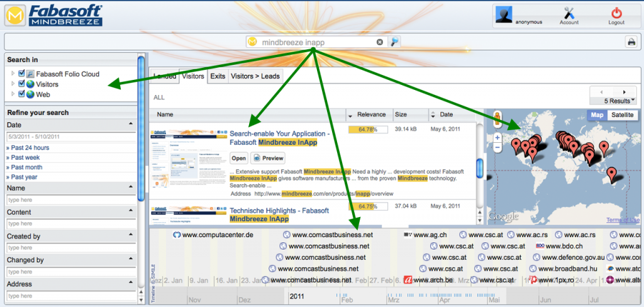Sort results by Size column
This screenshot has width=644, height=307.
coord(411,114)
